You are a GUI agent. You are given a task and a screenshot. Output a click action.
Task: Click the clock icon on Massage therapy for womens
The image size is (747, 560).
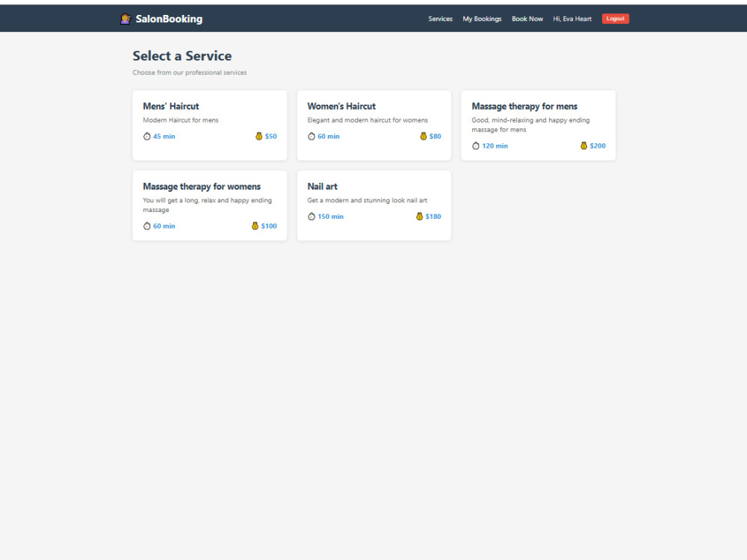(146, 225)
